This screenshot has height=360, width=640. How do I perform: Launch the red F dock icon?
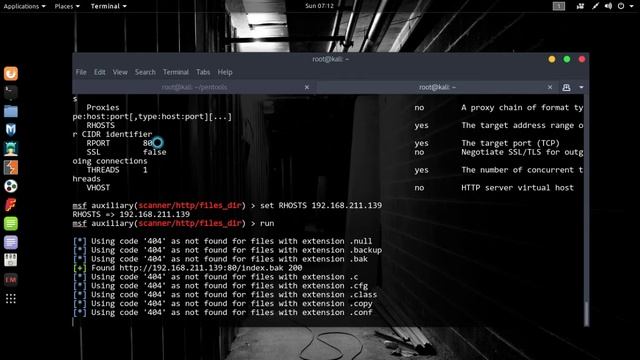[x=11, y=205]
